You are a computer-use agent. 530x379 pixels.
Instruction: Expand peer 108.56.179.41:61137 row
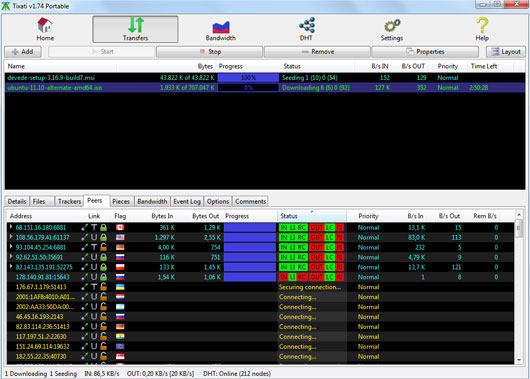[11, 237]
